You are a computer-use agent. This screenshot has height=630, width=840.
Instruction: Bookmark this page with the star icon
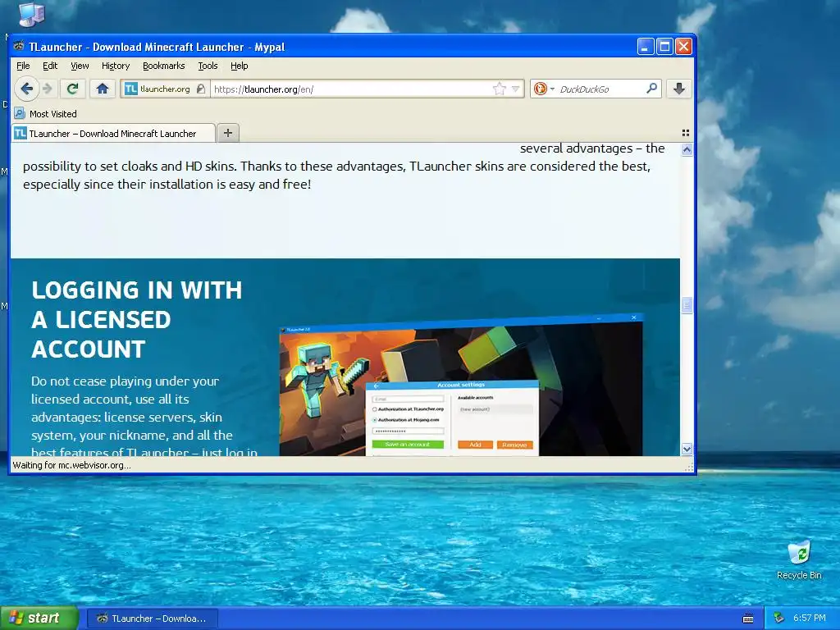pos(500,89)
